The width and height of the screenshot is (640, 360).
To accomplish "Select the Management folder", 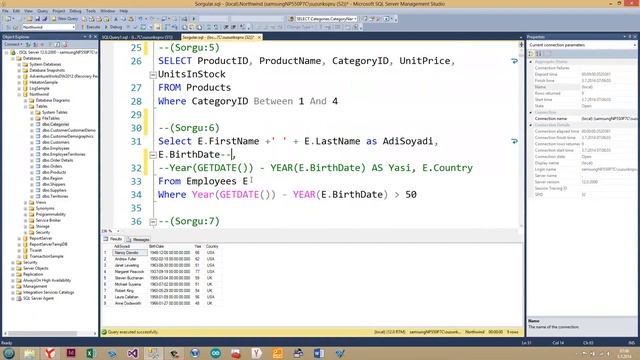I will (35, 286).
